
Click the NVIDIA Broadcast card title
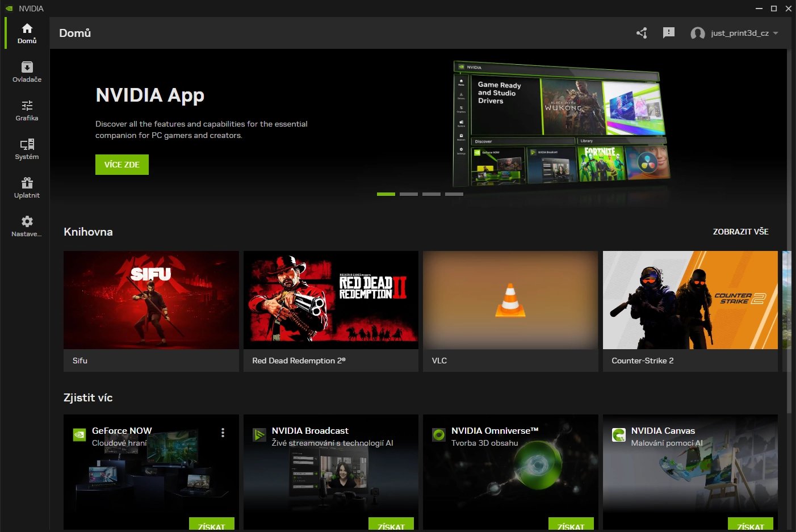(310, 431)
